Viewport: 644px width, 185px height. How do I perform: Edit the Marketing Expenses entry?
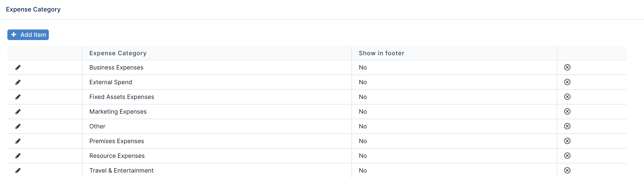(x=18, y=112)
